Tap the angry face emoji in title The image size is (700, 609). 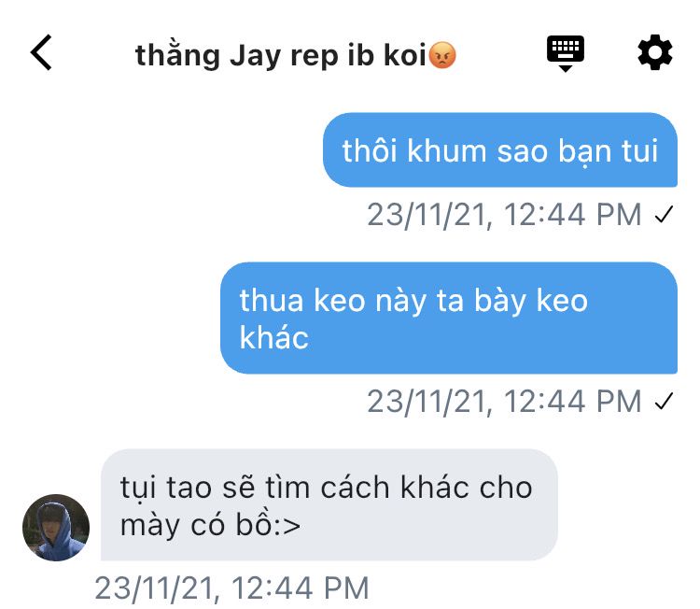tap(442, 55)
